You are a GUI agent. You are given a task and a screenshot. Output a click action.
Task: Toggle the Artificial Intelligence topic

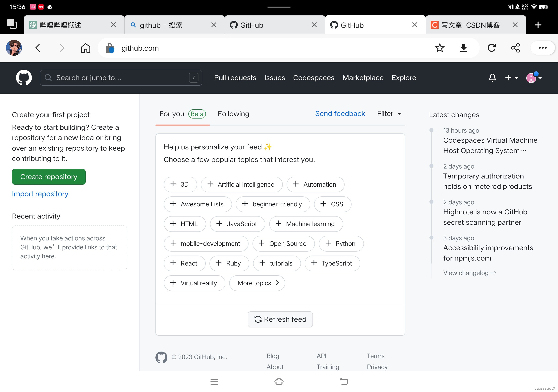pos(241,185)
